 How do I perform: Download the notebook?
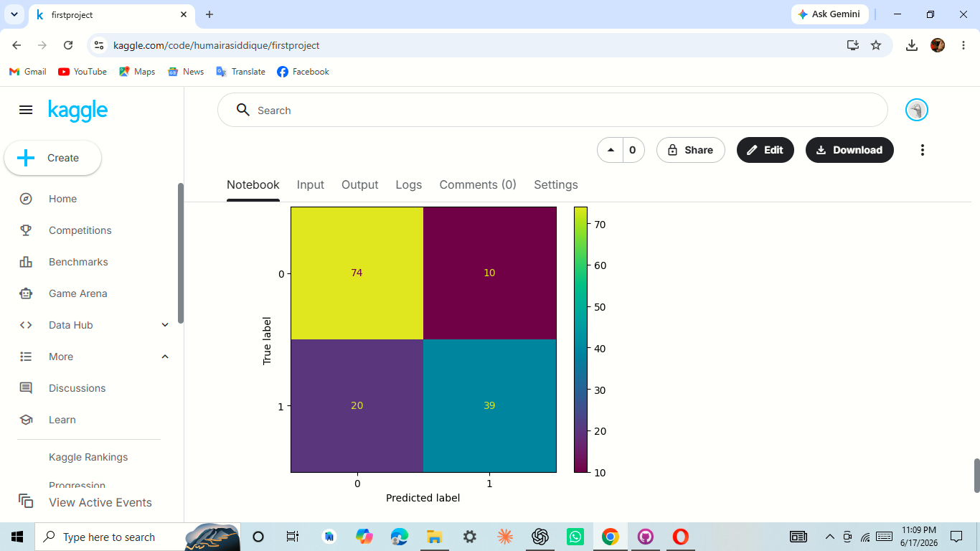pyautogui.click(x=849, y=150)
